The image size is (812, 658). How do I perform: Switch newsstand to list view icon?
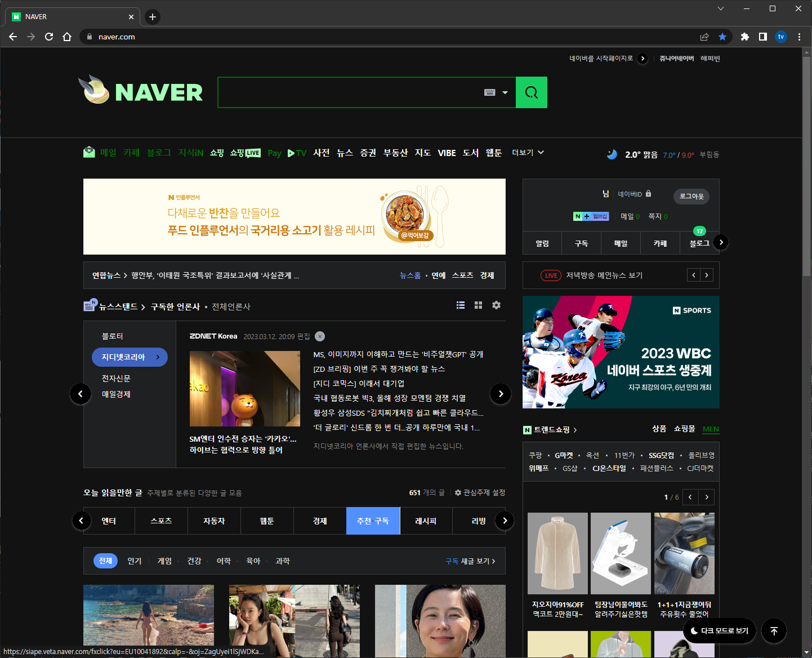point(461,305)
